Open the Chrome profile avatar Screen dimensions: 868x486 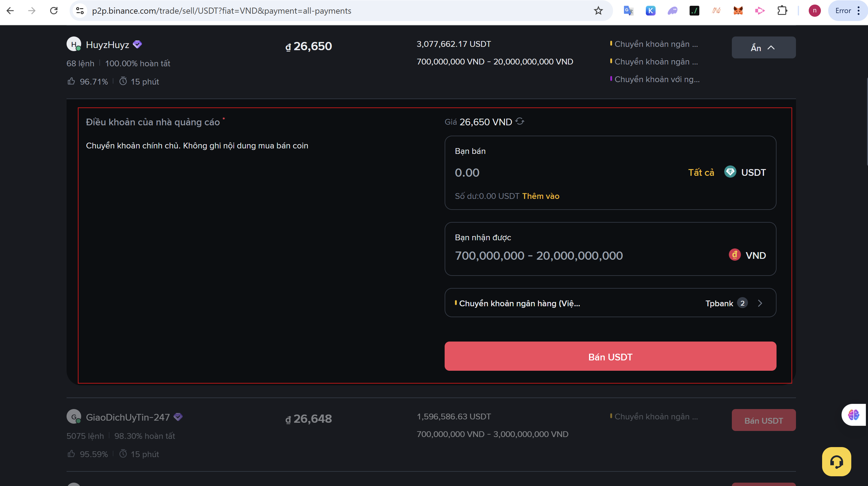tap(815, 11)
